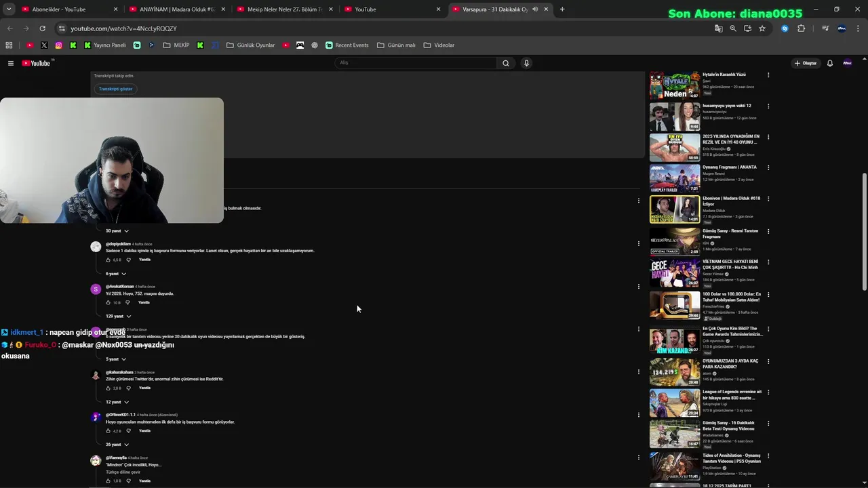Like the @kaharakahara comment
The image size is (868, 488).
(108, 388)
